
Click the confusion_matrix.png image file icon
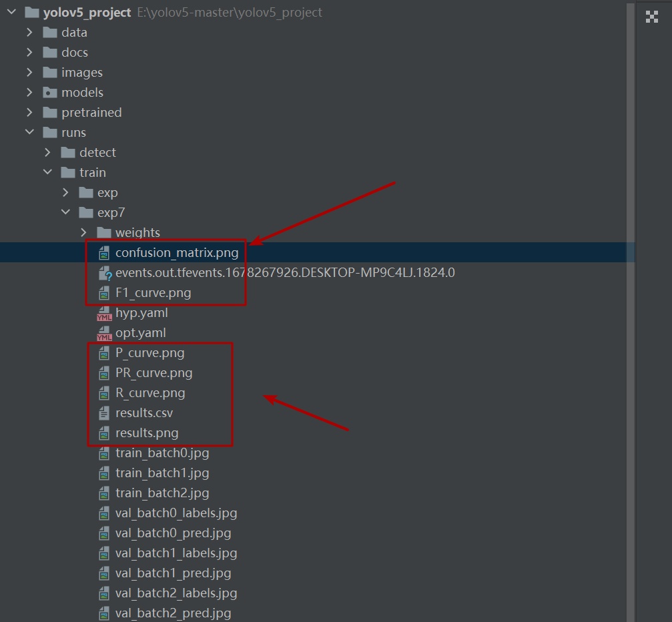tap(104, 252)
